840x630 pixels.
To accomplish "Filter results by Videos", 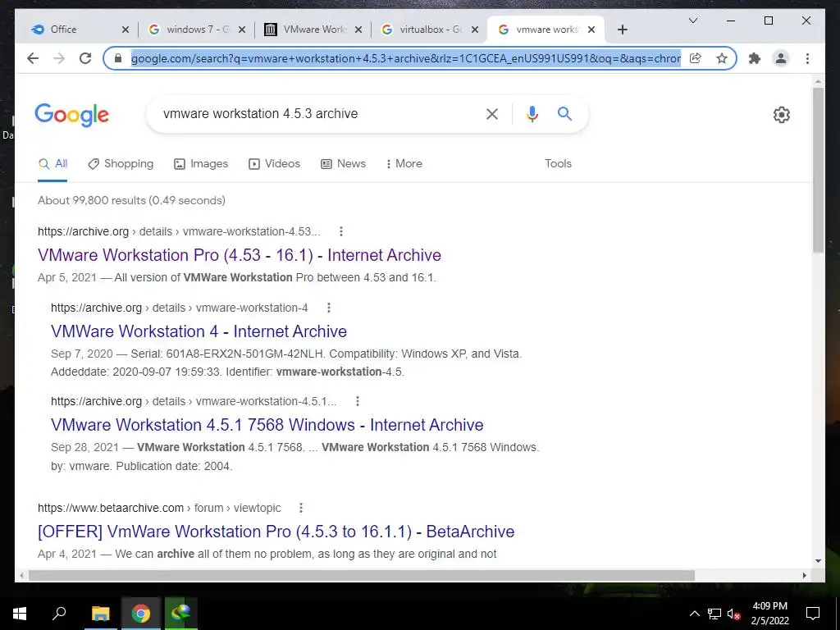I will coord(274,164).
